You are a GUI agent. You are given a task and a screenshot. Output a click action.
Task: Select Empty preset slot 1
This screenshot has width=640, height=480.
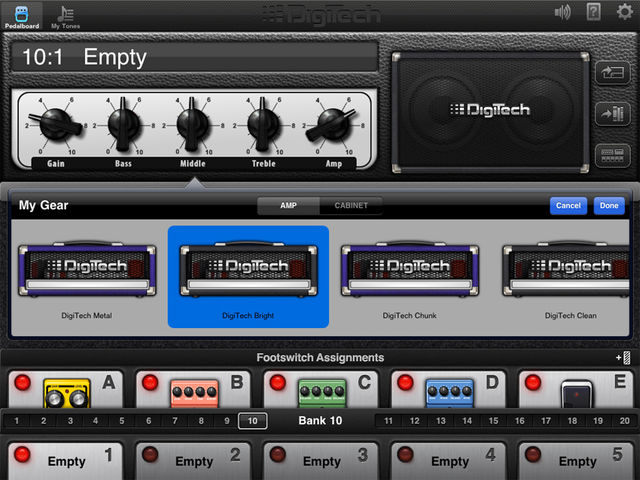click(x=65, y=461)
